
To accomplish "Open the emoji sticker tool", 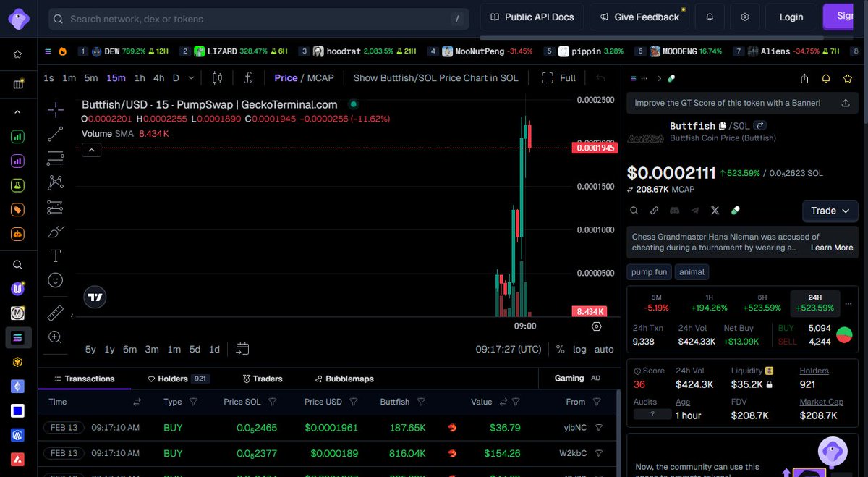I will pyautogui.click(x=55, y=280).
